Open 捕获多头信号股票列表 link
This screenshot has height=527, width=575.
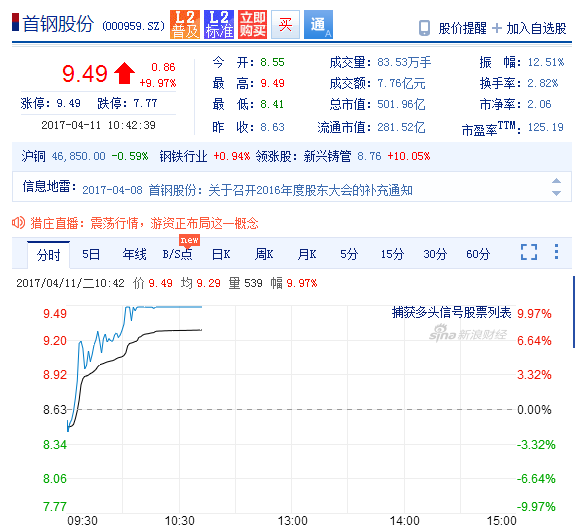point(451,312)
